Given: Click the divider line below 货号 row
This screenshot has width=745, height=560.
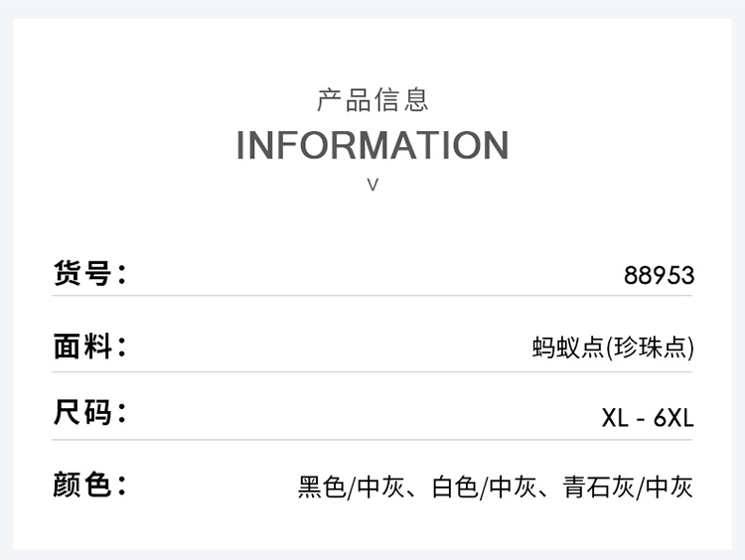Looking at the screenshot, I should (372, 296).
